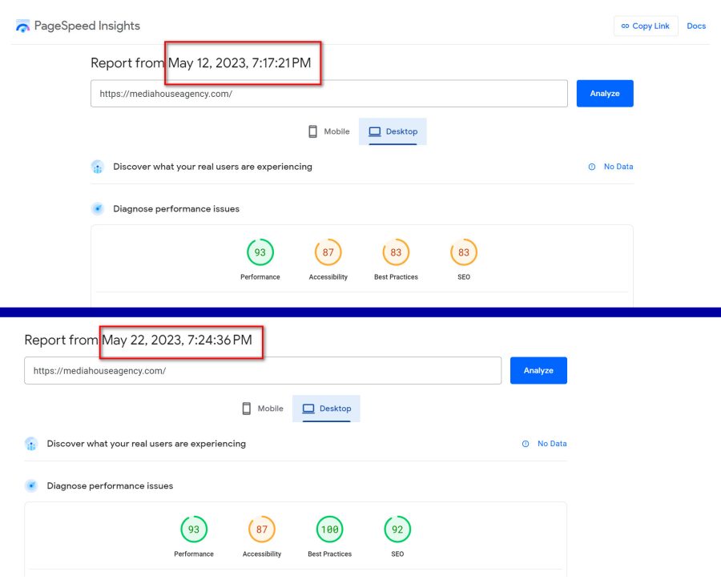Image resolution: width=721 pixels, height=588 pixels.
Task: Click the Accessibility 87 gauge in the May 22 report
Action: (x=262, y=530)
